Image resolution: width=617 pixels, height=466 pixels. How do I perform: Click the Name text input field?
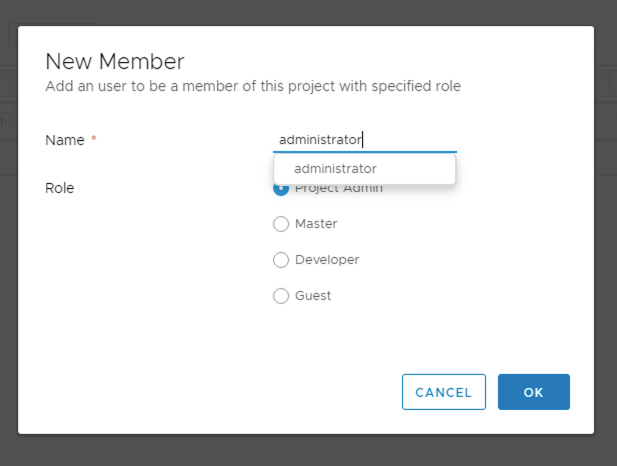click(364, 140)
